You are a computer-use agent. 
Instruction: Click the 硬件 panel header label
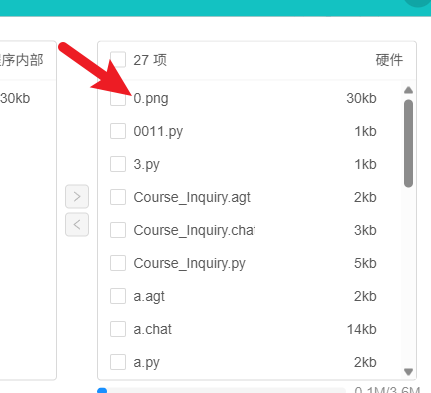[x=389, y=60]
